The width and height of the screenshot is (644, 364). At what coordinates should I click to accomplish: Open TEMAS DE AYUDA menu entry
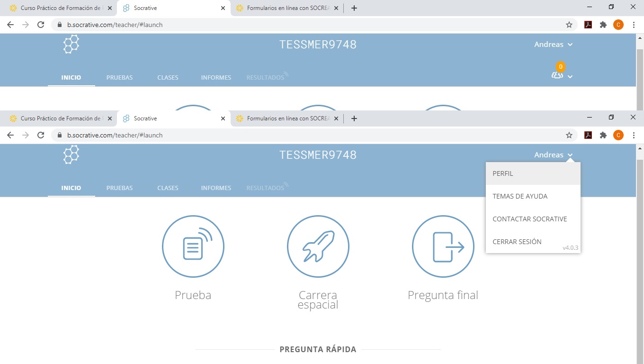[x=533, y=196]
